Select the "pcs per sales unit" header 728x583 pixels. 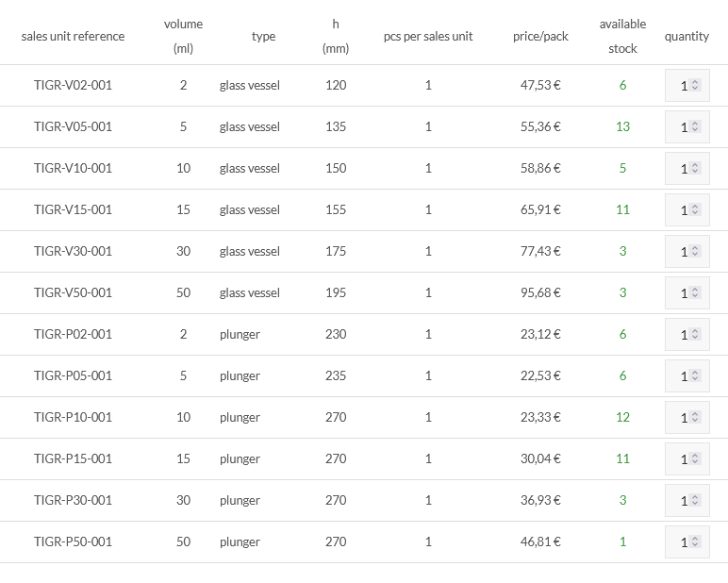(428, 37)
